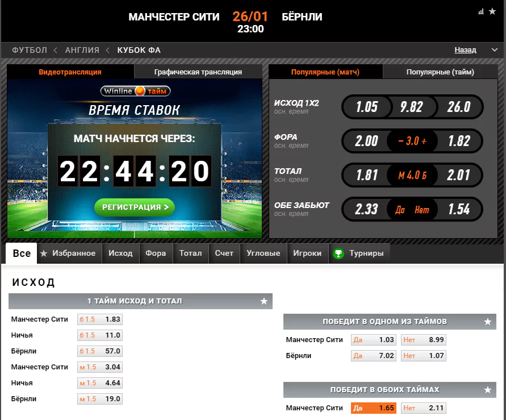Favorite the Победит в одном из таймов market
This screenshot has height=420, width=506.
(x=488, y=322)
